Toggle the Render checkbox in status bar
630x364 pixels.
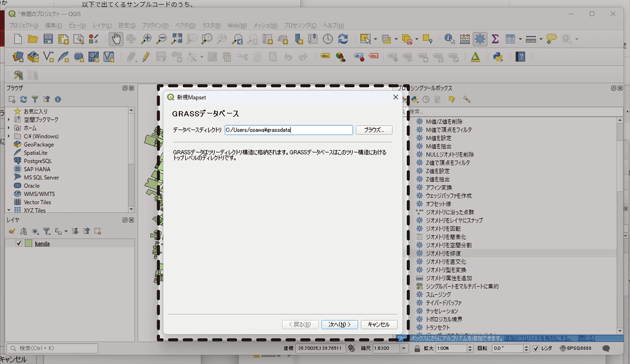point(536,348)
